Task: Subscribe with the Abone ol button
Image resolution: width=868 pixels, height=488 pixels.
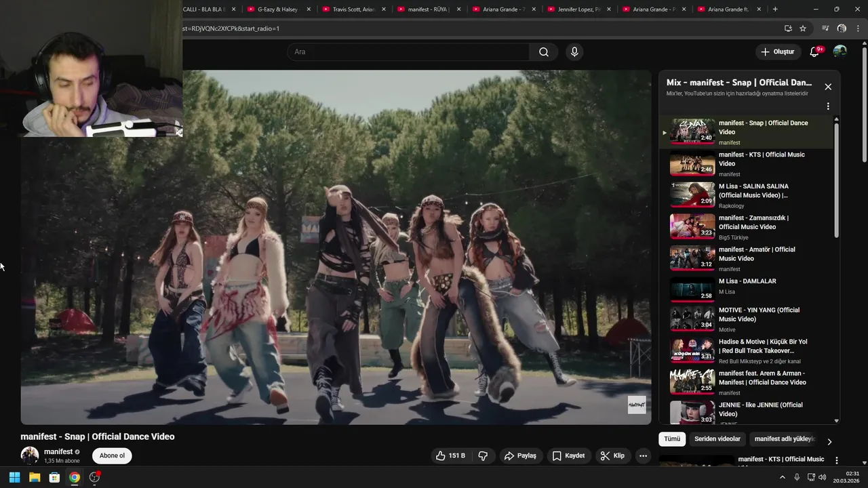Action: [x=112, y=455]
